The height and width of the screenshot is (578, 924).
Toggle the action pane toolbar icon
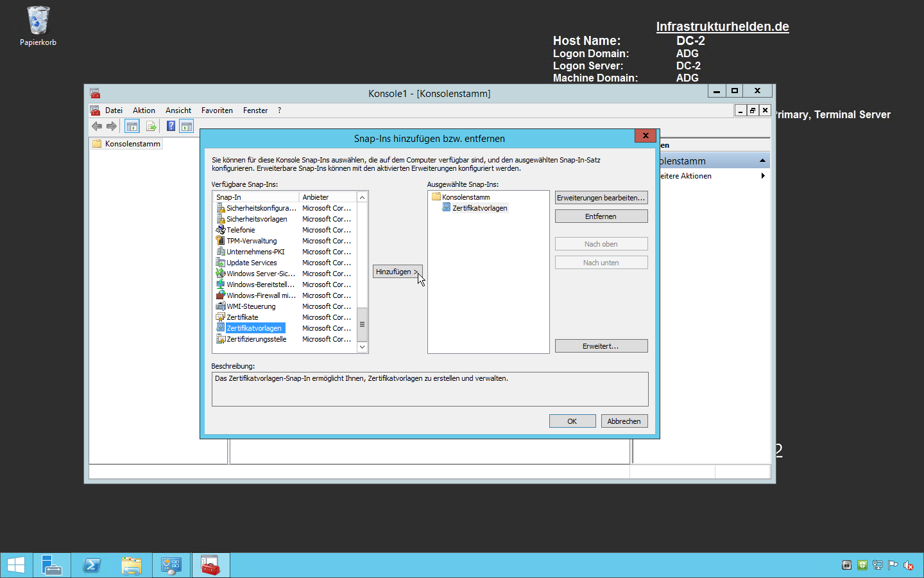tap(187, 127)
